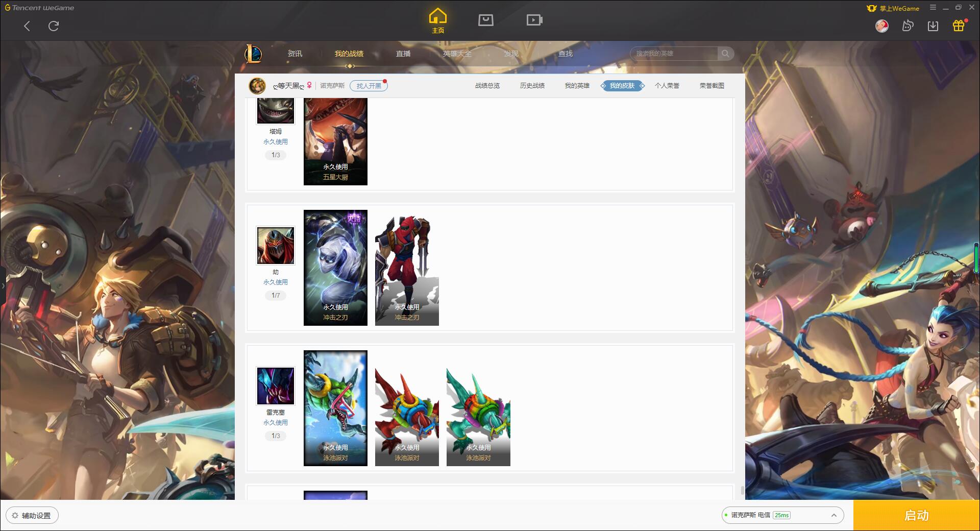Open the video live stream icon
Image resolution: width=980 pixels, height=531 pixels.
(534, 20)
